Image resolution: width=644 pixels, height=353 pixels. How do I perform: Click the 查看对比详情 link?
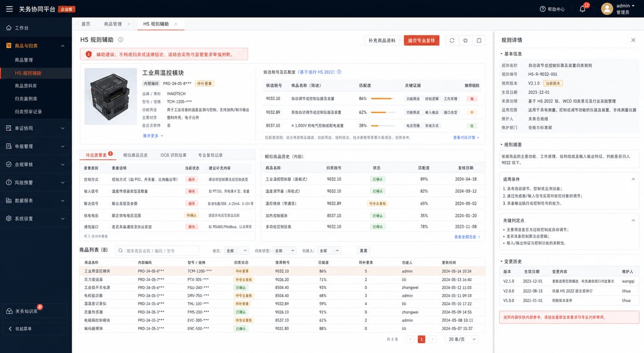[x=466, y=137]
